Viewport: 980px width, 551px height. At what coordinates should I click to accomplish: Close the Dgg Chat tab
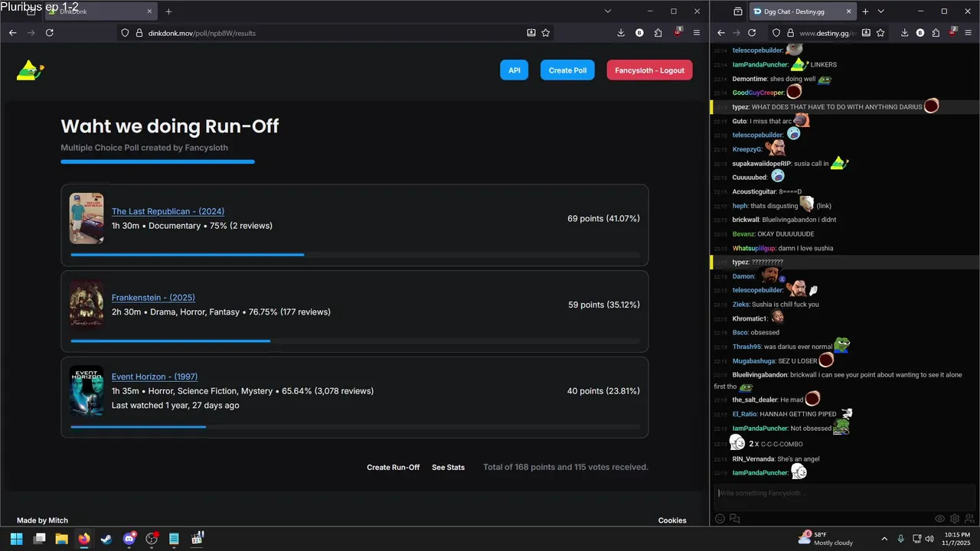(x=849, y=11)
